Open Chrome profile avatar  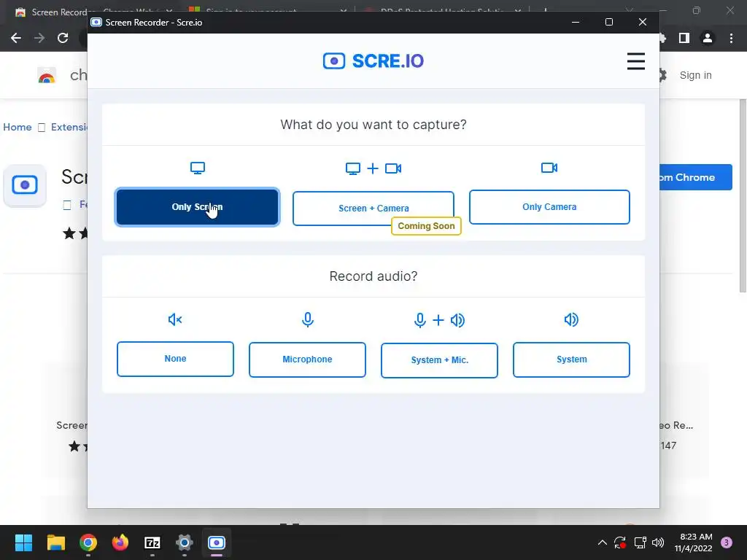click(708, 38)
